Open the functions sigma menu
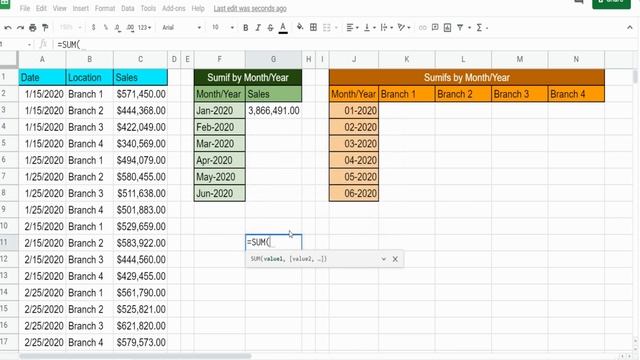 tap(482, 27)
